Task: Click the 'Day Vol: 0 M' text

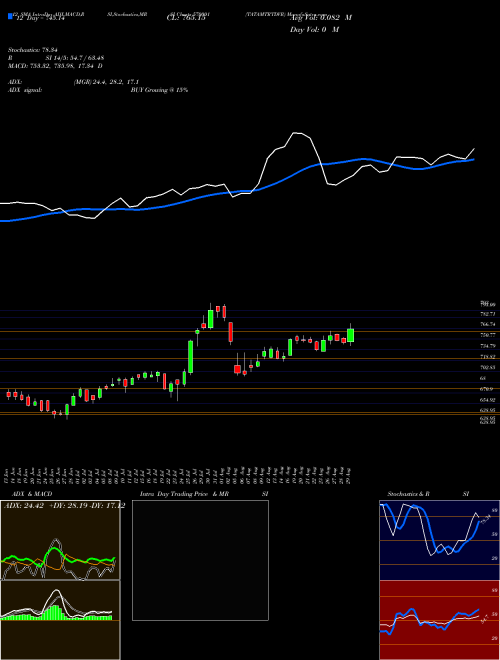Action: tap(314, 30)
